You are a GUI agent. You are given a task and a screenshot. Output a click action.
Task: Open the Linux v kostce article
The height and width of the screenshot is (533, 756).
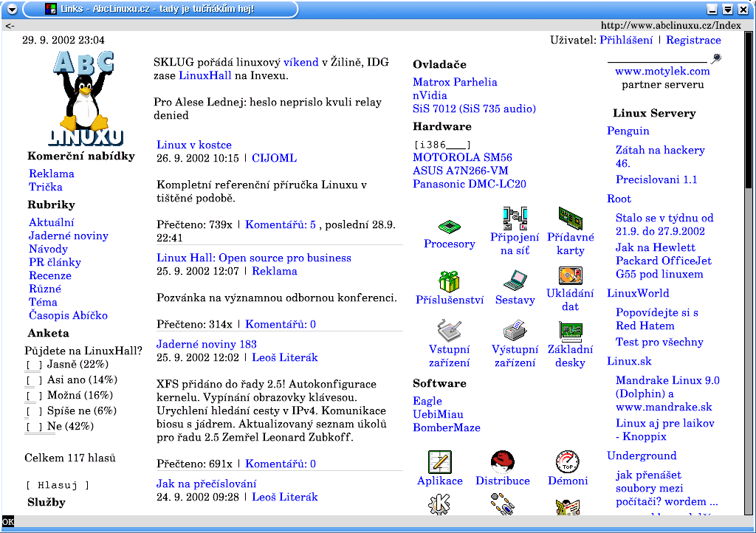194,145
